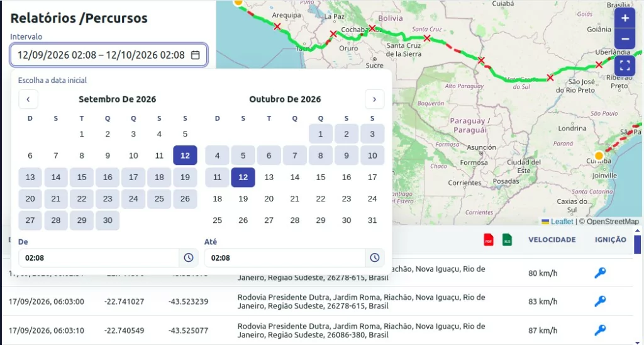Select September 15 in calendar
The height and width of the screenshot is (345, 644).
click(82, 178)
